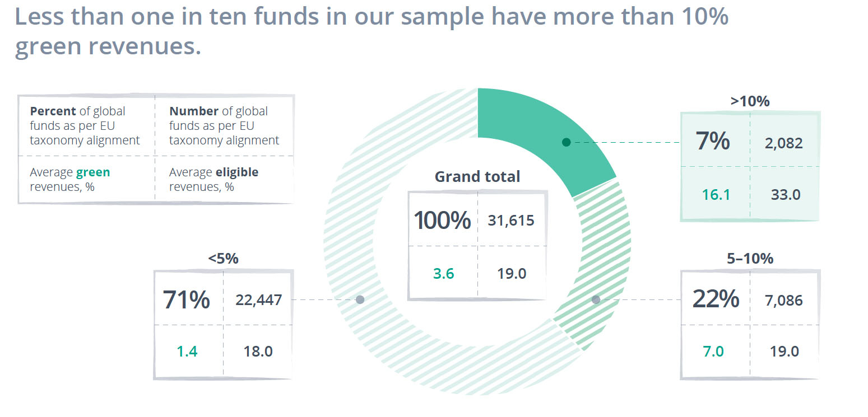The height and width of the screenshot is (417, 868).
Task: Click the gray dot on the <5% segment
Action: click(x=360, y=300)
